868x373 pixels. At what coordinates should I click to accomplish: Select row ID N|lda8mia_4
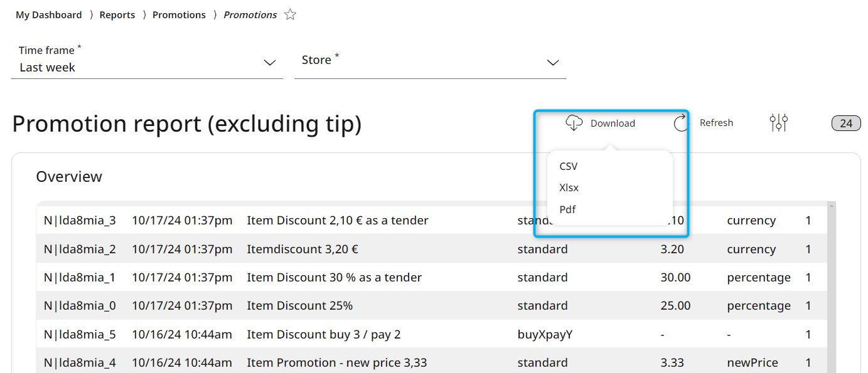coord(80,362)
